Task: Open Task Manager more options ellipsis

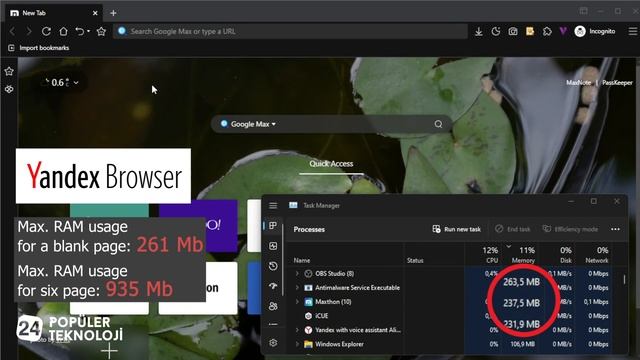Action: pyautogui.click(x=615, y=229)
